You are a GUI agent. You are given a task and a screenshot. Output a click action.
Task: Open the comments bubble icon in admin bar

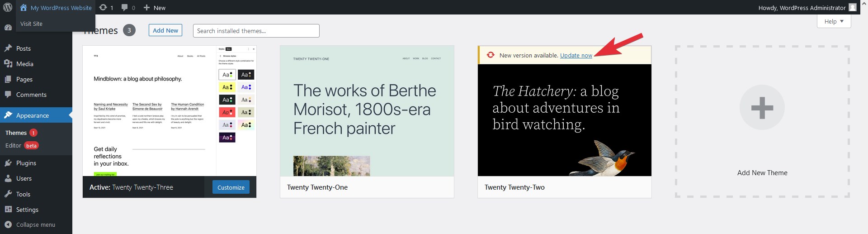coord(125,8)
